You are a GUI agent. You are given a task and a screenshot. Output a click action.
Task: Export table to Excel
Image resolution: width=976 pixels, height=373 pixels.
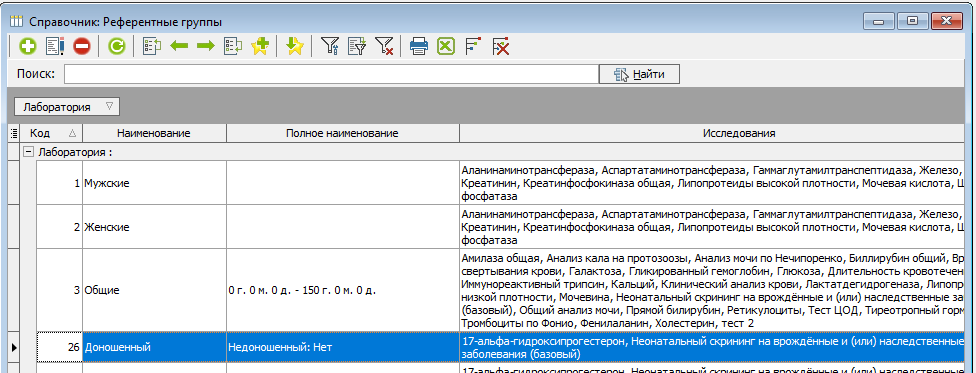tap(446, 46)
